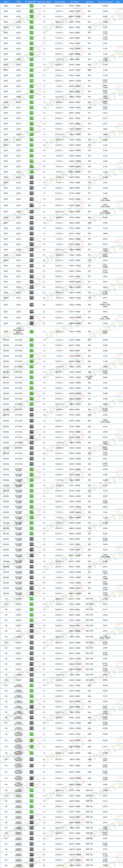This screenshot has width=123, height=868.
Task: Click 162kW / 220KM cell in Octavia 5E3 row
Action: (x=75, y=394)
